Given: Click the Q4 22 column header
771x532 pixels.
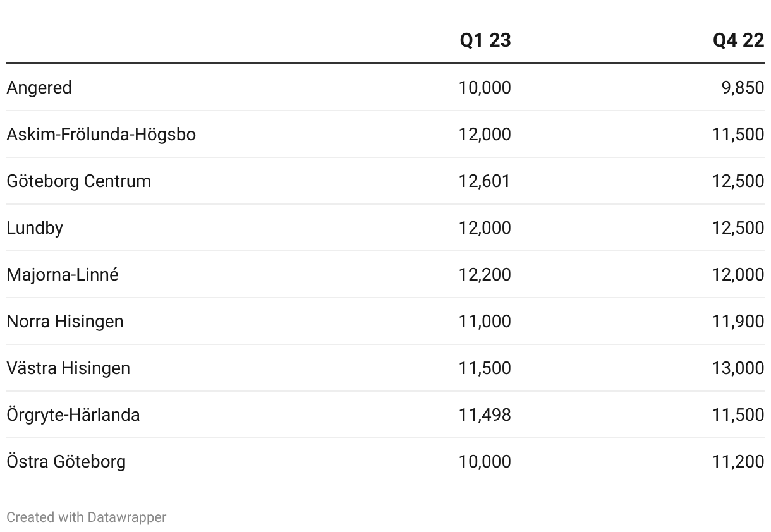Looking at the screenshot, I should point(738,40).
